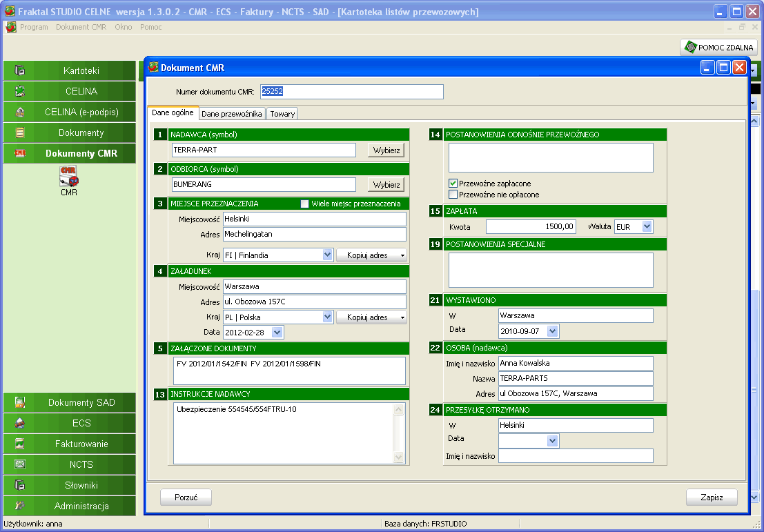The width and height of the screenshot is (764, 532).
Task: Save the document with Zapisz button
Action: 712,497
